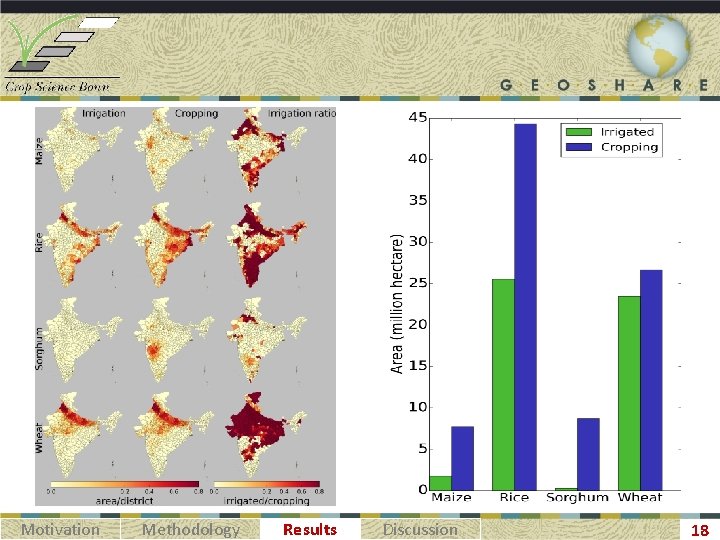720x540 pixels.
Task: Click the 'Area (million hectare)' axis label
Action: pyautogui.click(x=396, y=304)
